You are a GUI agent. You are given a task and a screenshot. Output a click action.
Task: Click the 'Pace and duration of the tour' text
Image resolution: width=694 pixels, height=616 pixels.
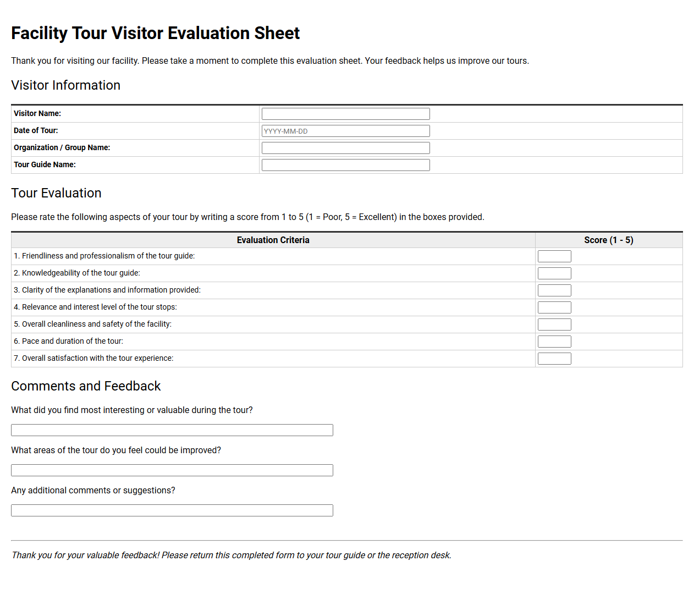click(68, 341)
